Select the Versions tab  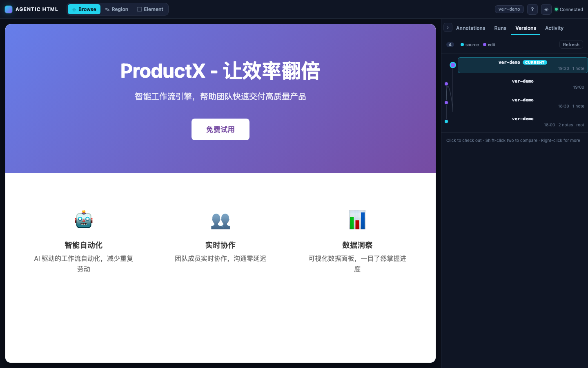pos(526,28)
